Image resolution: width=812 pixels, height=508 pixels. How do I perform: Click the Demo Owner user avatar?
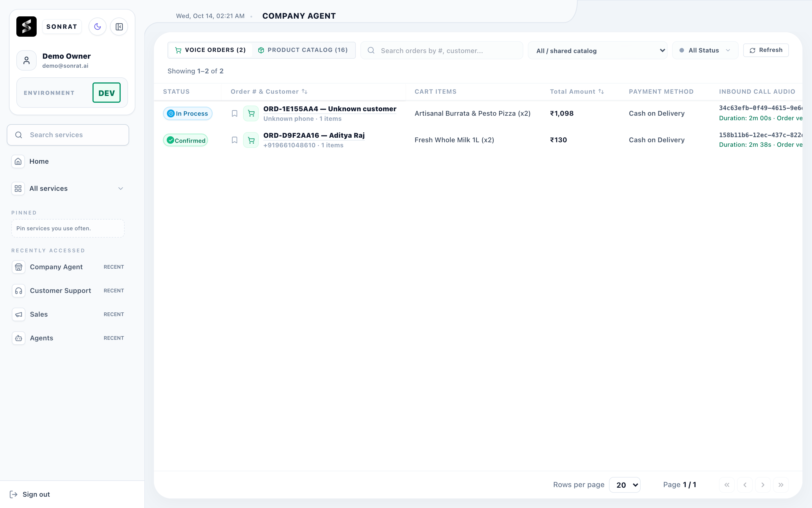[27, 60]
